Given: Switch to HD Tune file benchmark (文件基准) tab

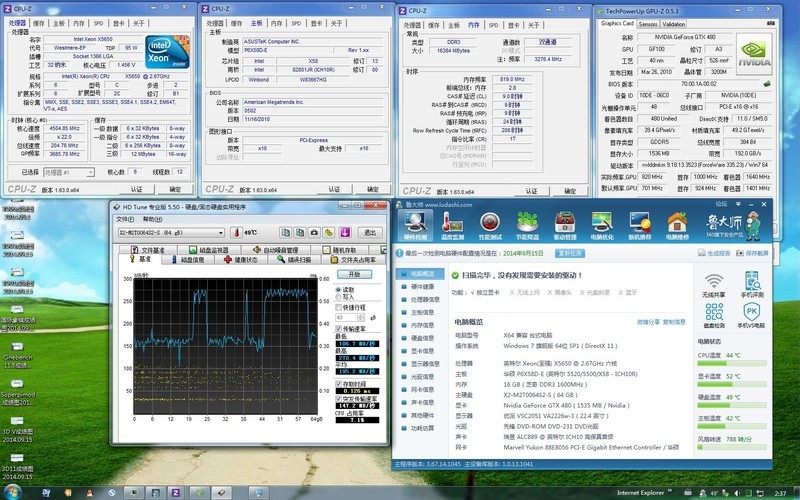Looking at the screenshot, I should 147,250.
